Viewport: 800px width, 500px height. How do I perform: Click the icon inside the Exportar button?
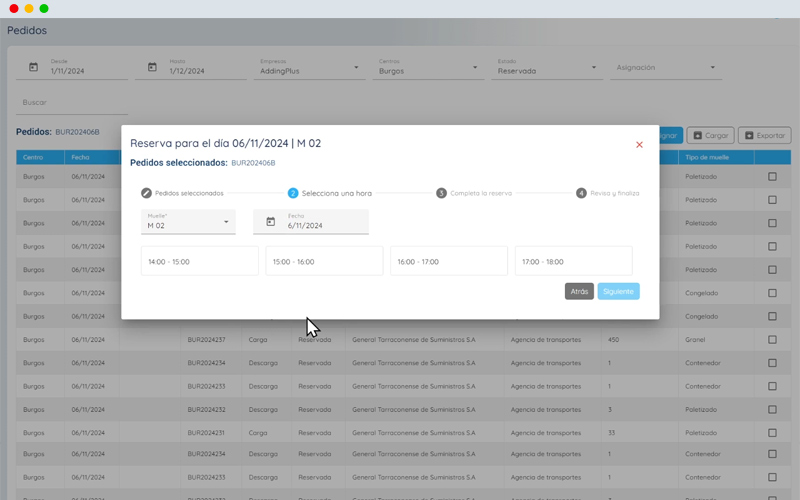(749, 136)
